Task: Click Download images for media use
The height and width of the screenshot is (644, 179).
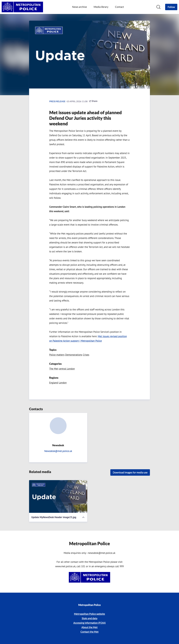Action: (x=130, y=472)
